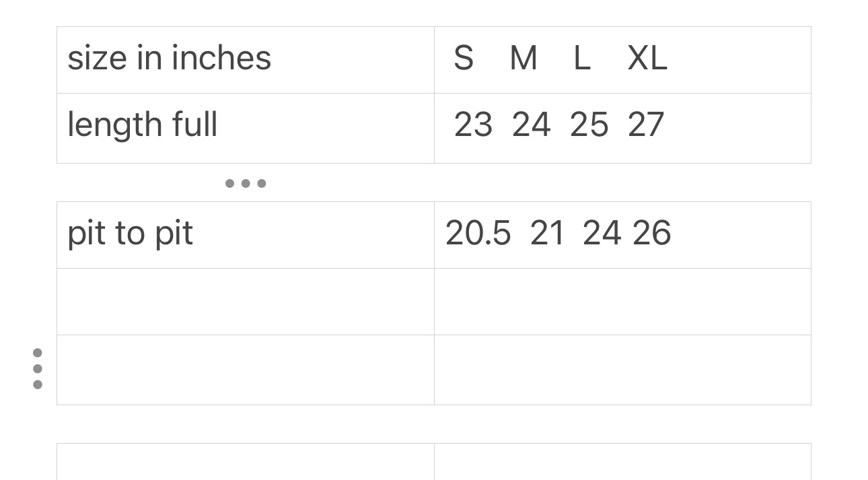Click left cell of bottom partial table
Viewport: 868px width, 480px height.
pyautogui.click(x=246, y=462)
